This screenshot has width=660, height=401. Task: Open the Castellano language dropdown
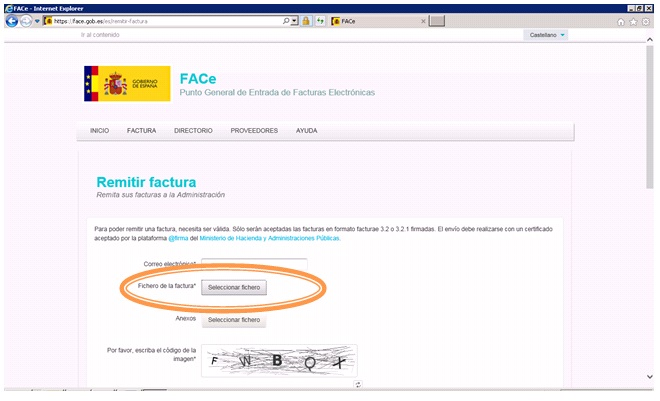point(545,35)
